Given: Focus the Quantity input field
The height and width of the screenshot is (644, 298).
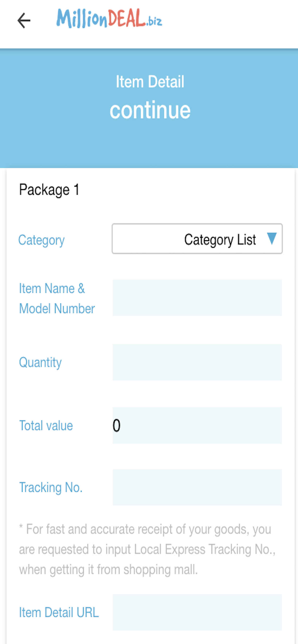Looking at the screenshot, I should 197,362.
